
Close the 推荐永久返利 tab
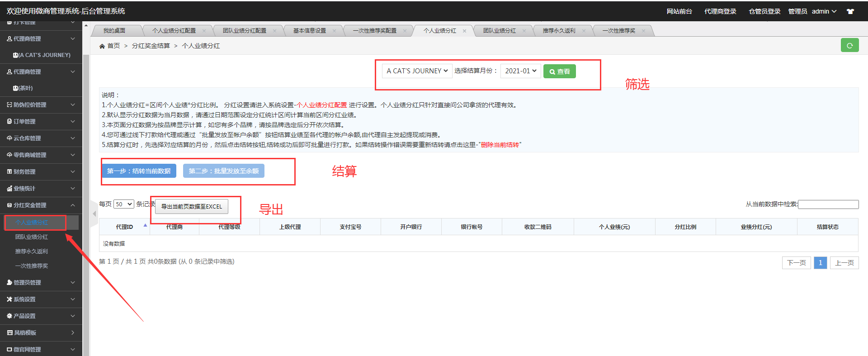584,31
